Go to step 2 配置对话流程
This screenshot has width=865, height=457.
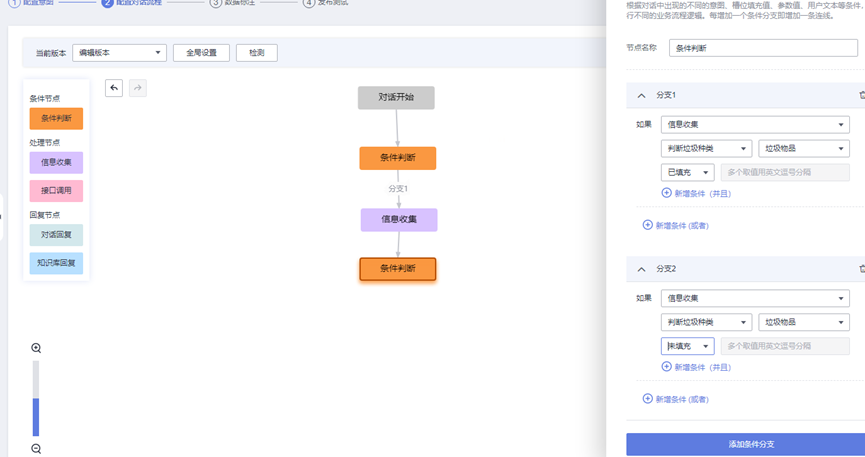coord(132,2)
